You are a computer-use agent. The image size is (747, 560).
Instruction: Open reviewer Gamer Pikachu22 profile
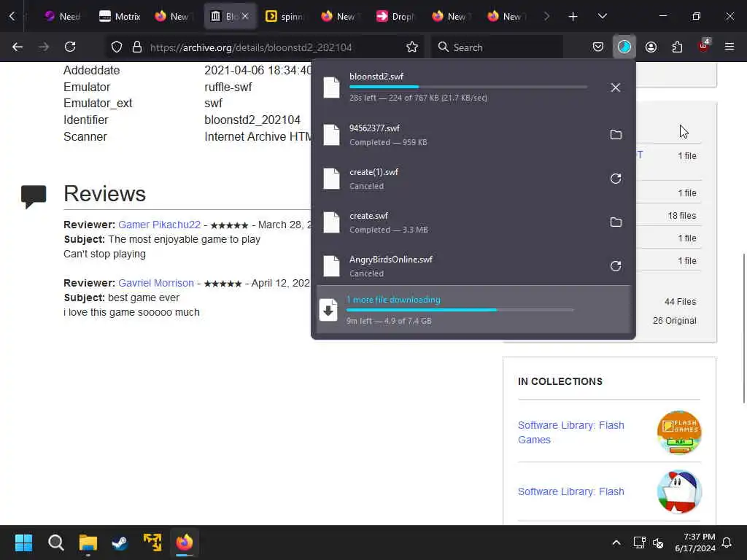(x=159, y=225)
